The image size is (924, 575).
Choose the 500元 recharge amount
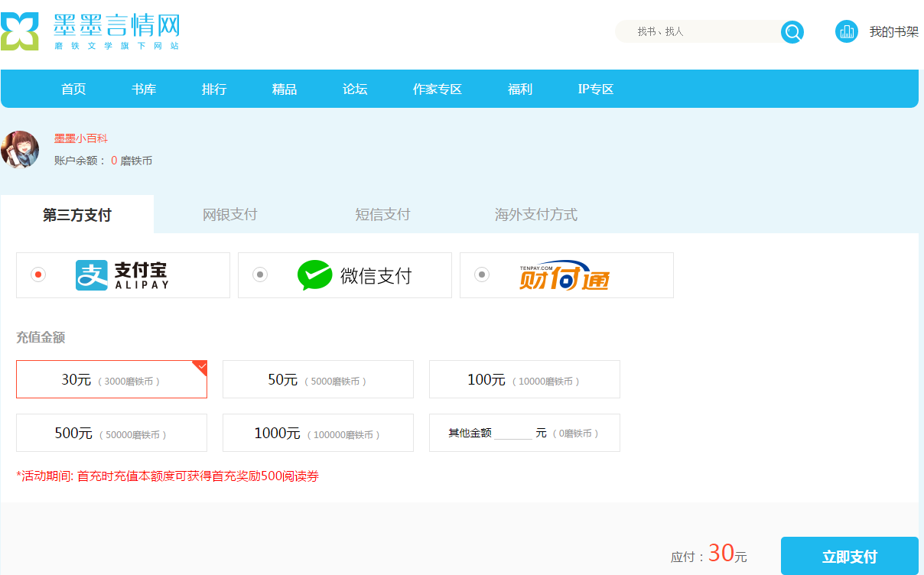tap(112, 433)
